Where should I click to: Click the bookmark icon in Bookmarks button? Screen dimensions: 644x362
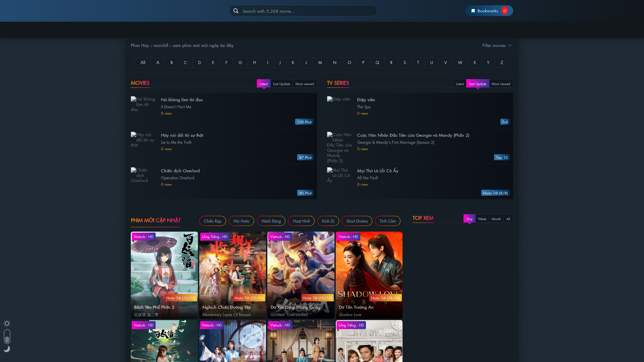pos(473,11)
